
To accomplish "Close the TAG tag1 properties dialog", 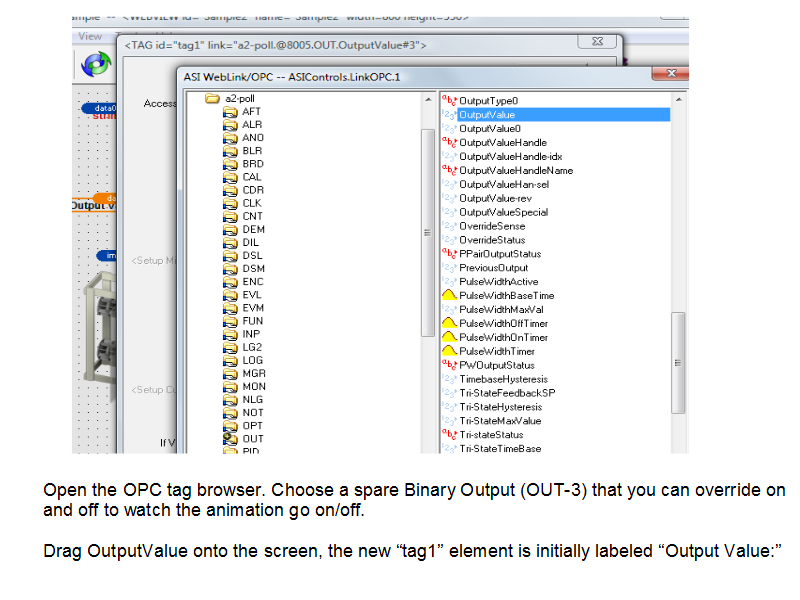I will coord(597,41).
